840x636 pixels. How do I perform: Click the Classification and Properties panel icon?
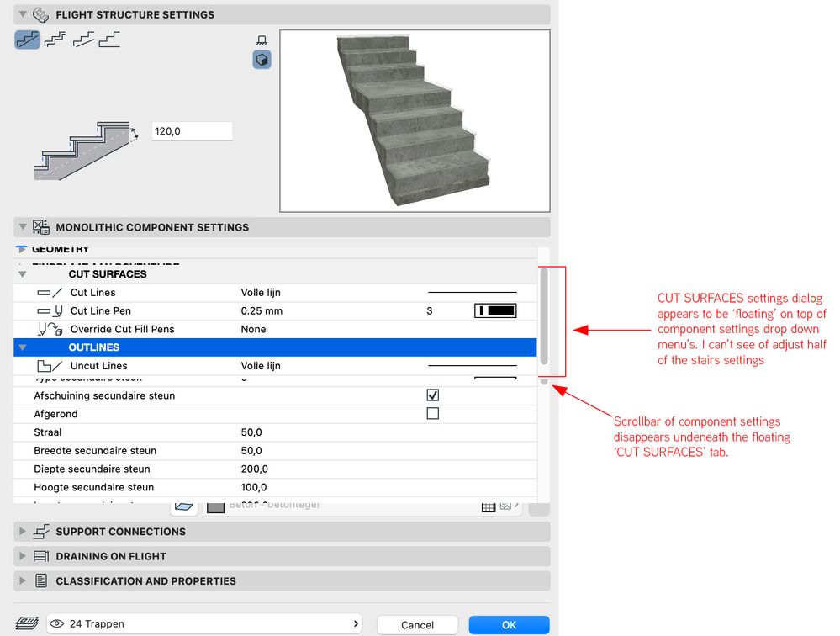[41, 580]
